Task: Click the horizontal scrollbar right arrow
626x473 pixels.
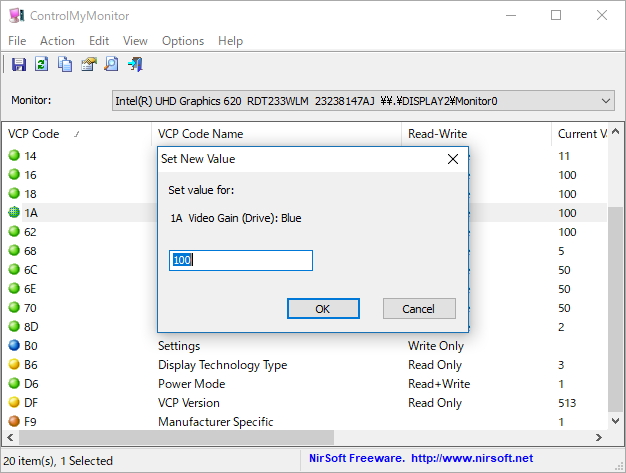Action: (598, 437)
